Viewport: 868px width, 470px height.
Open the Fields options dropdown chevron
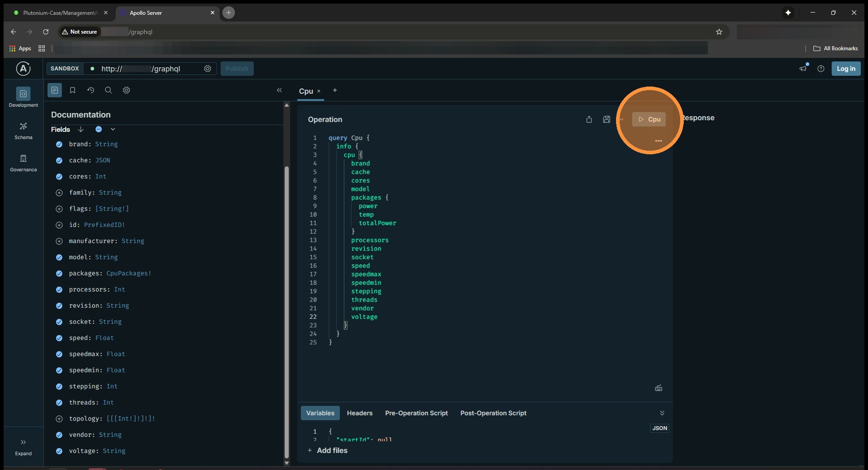[113, 130]
